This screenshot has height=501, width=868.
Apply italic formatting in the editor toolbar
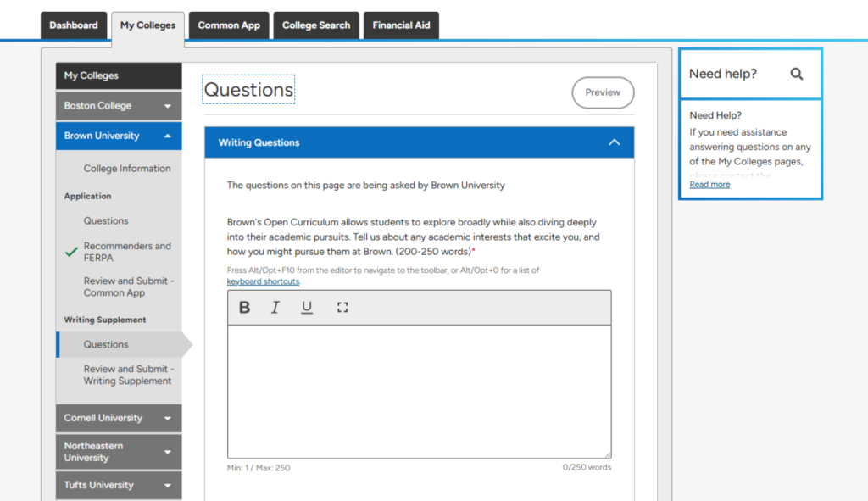(275, 308)
